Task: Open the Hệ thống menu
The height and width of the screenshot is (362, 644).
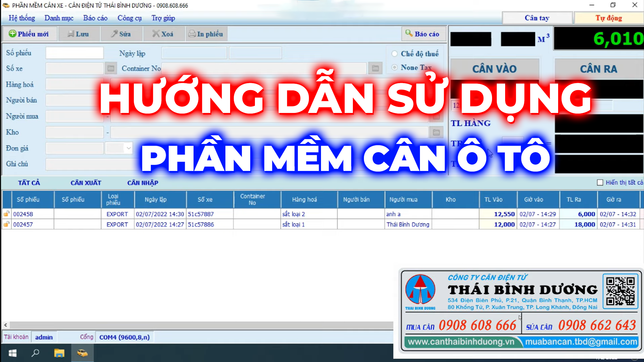Action: click(x=21, y=18)
